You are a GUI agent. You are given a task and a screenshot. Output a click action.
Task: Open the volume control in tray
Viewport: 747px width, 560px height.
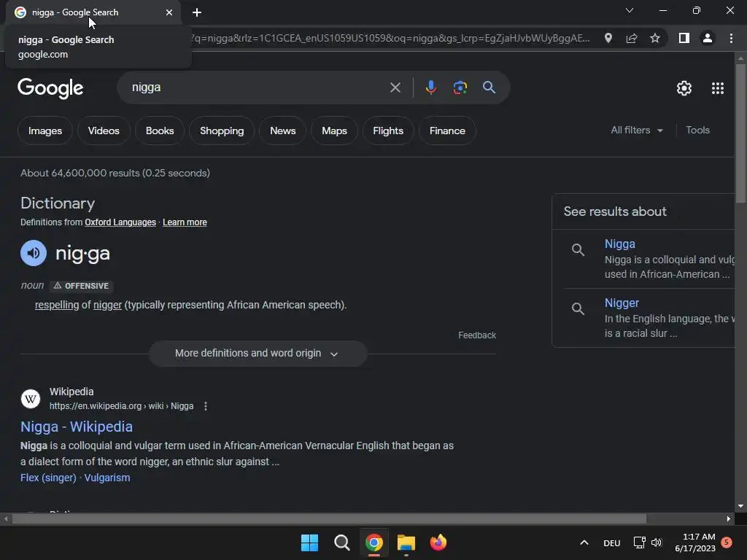(x=657, y=542)
